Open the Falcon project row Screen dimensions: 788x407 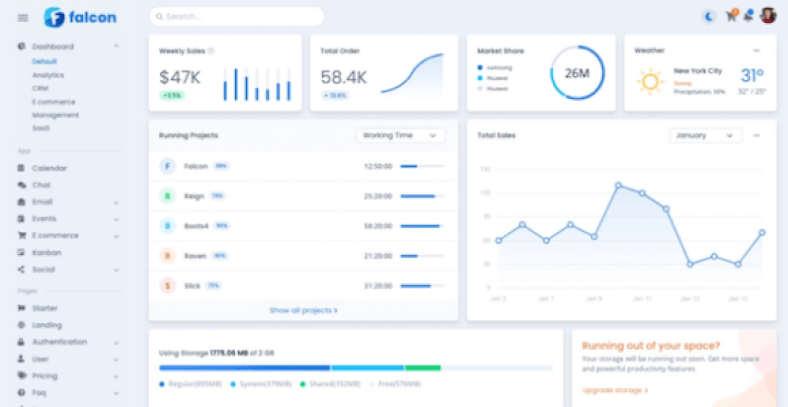pos(303,166)
